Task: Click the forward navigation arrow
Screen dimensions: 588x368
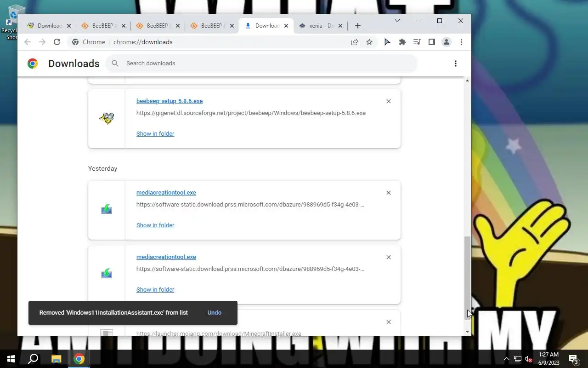Action: 42,42
